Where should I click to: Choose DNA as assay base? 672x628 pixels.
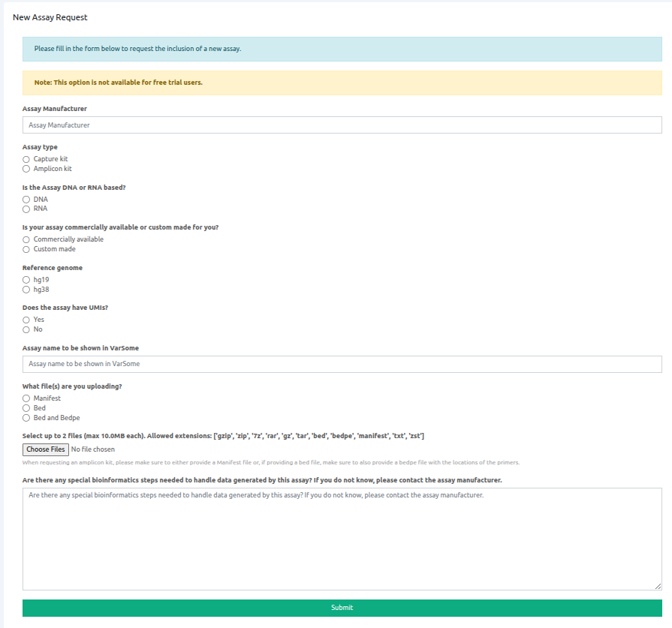pos(26,200)
